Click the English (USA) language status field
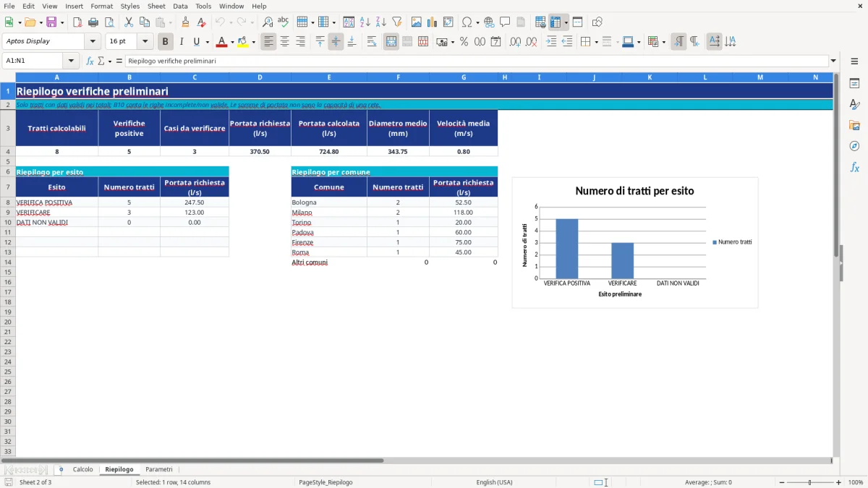Viewport: 868px width, 488px height. click(x=494, y=482)
